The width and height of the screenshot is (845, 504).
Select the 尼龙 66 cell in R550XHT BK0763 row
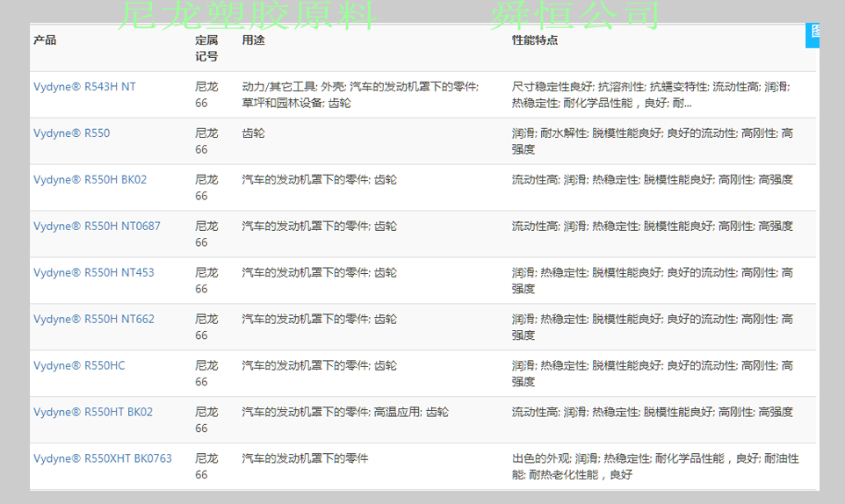tap(206, 466)
